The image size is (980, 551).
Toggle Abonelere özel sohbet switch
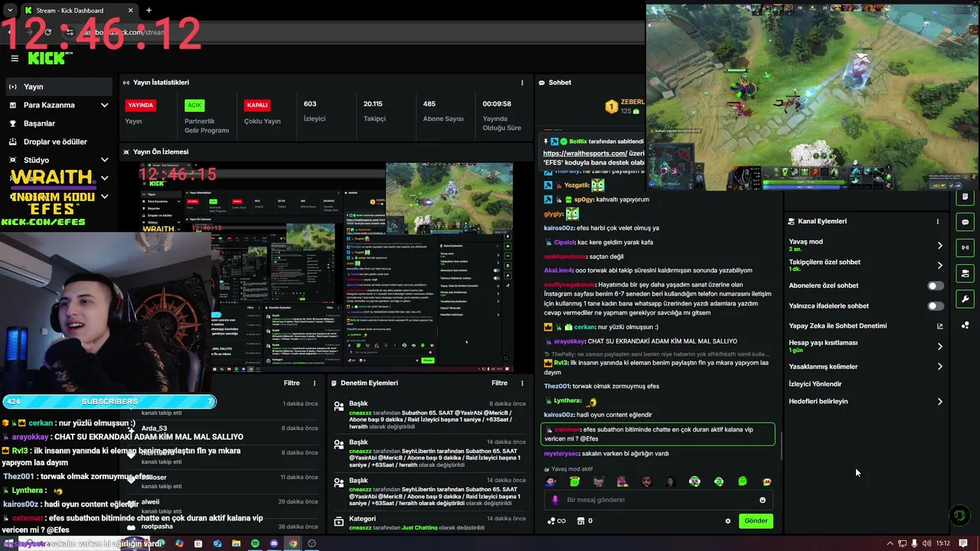pos(936,285)
